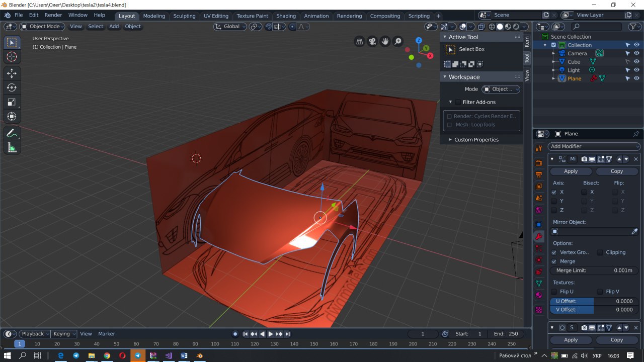Image resolution: width=644 pixels, height=362 pixels.
Task: Expand the Custom Properties panel
Action: pos(450,140)
